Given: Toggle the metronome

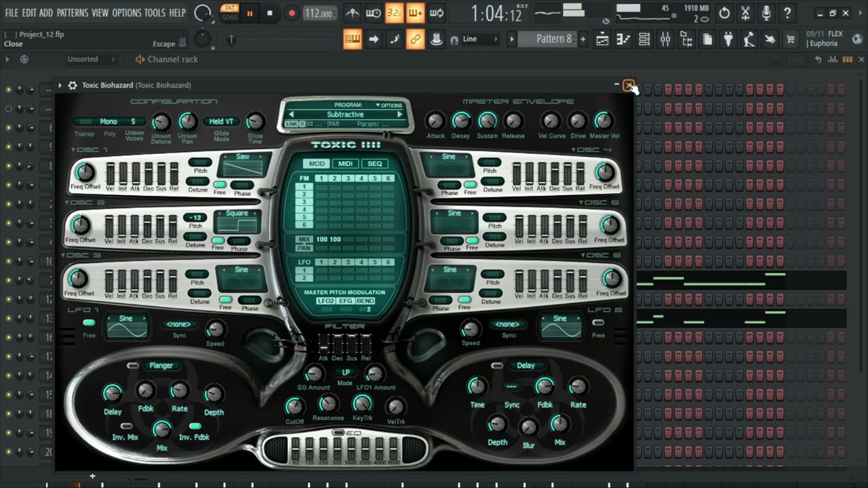Looking at the screenshot, I should point(353,13).
